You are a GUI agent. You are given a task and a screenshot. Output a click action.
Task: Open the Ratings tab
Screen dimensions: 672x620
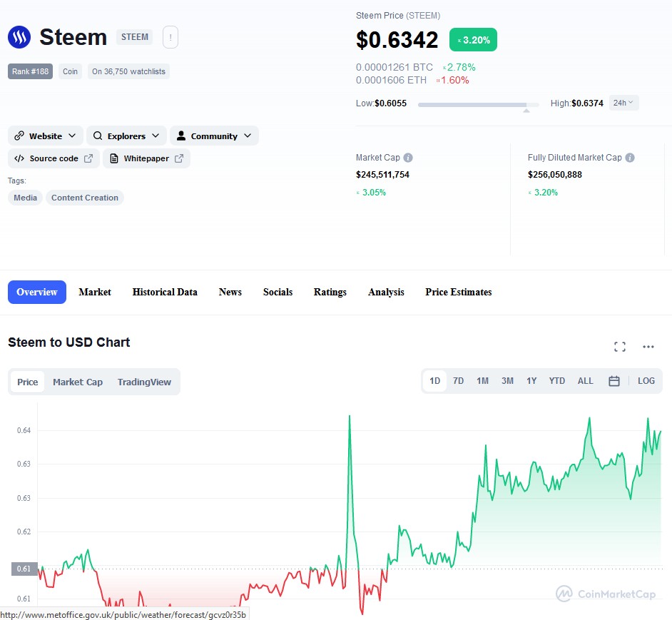[330, 292]
